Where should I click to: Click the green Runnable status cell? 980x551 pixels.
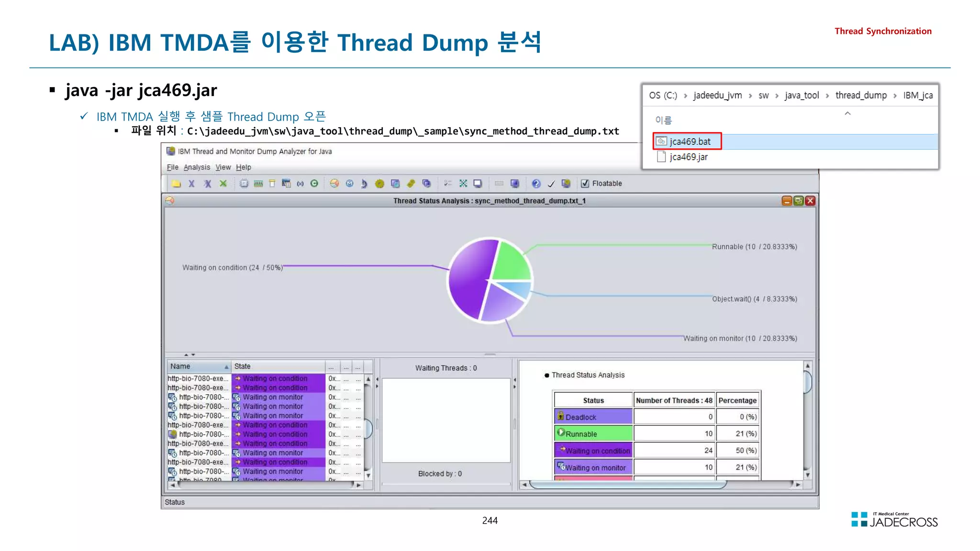[x=593, y=434]
